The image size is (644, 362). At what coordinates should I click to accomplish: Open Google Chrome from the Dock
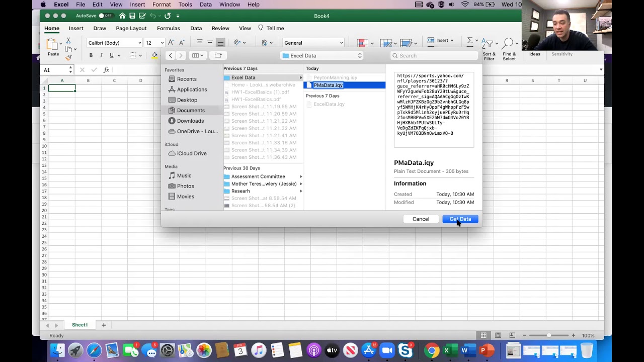pos(431,350)
